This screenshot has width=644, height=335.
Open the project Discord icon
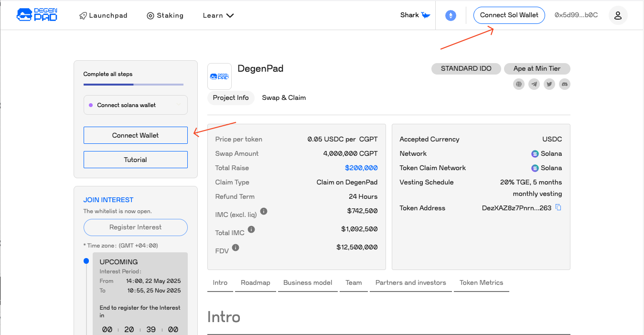click(564, 84)
